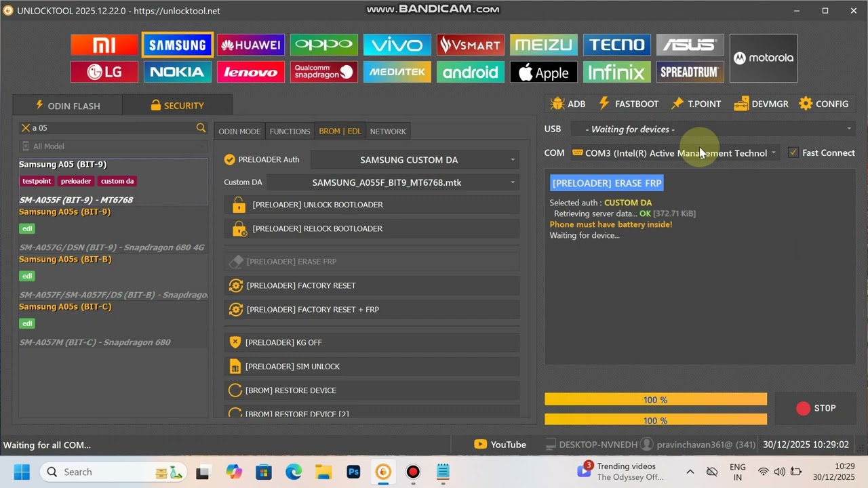
Task: Click the upper 100 % progress bar
Action: [656, 400]
